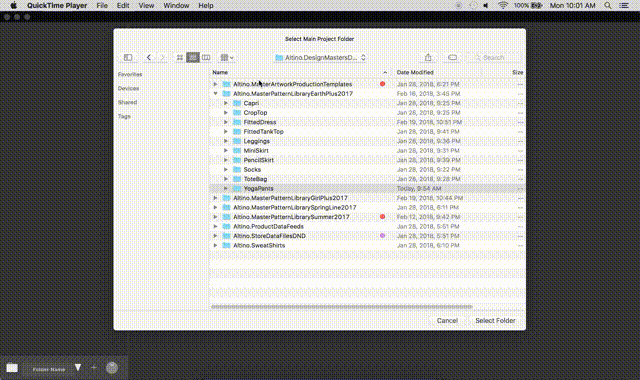The height and width of the screenshot is (380, 640).
Task: Open the File menu
Action: 102,5
